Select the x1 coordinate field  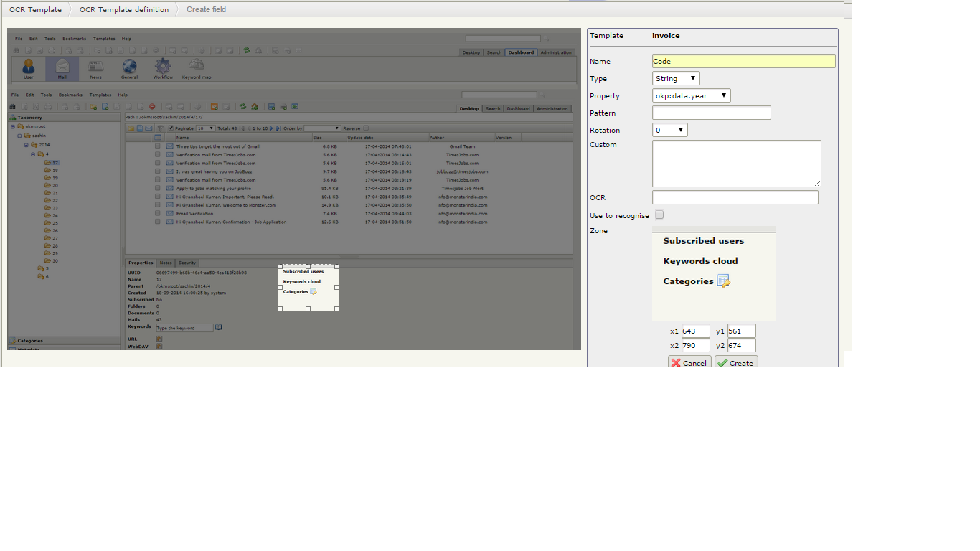(x=695, y=331)
